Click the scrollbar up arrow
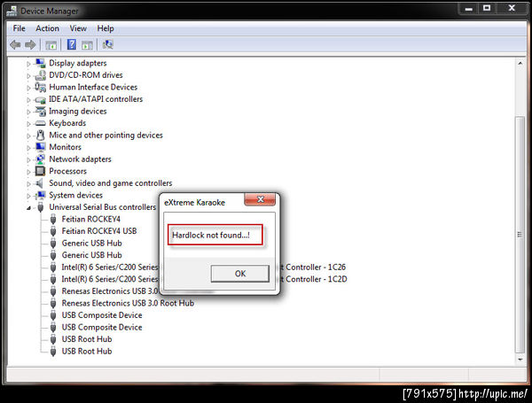 coord(520,64)
